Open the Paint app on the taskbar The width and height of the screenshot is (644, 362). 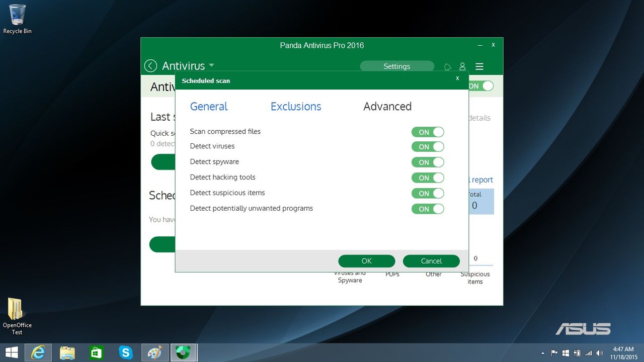(x=154, y=352)
